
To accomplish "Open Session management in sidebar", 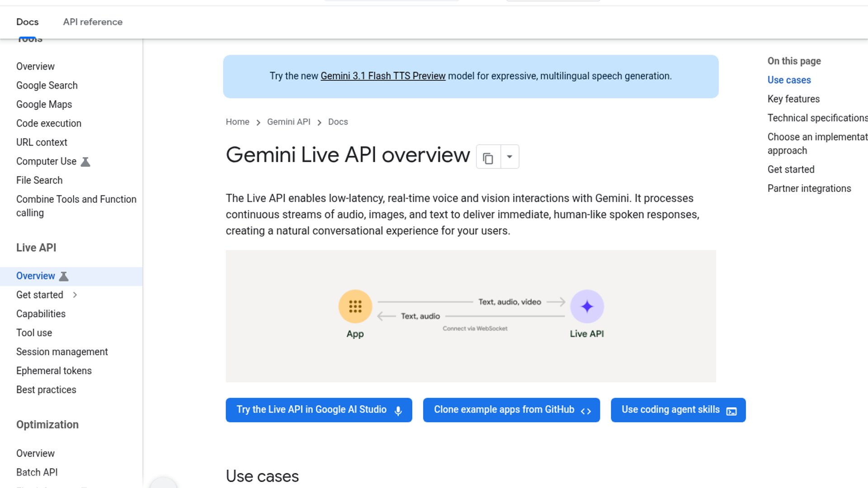I will 62,352.
